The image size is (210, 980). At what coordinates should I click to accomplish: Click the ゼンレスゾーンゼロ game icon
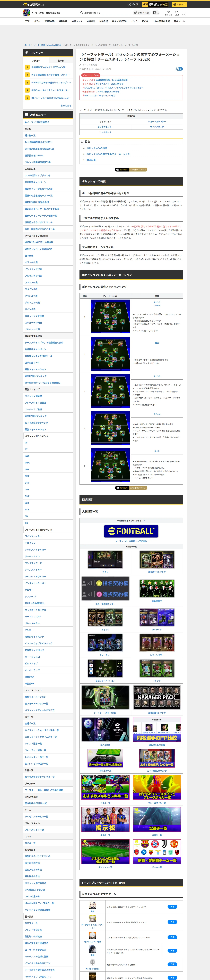pos(92,935)
